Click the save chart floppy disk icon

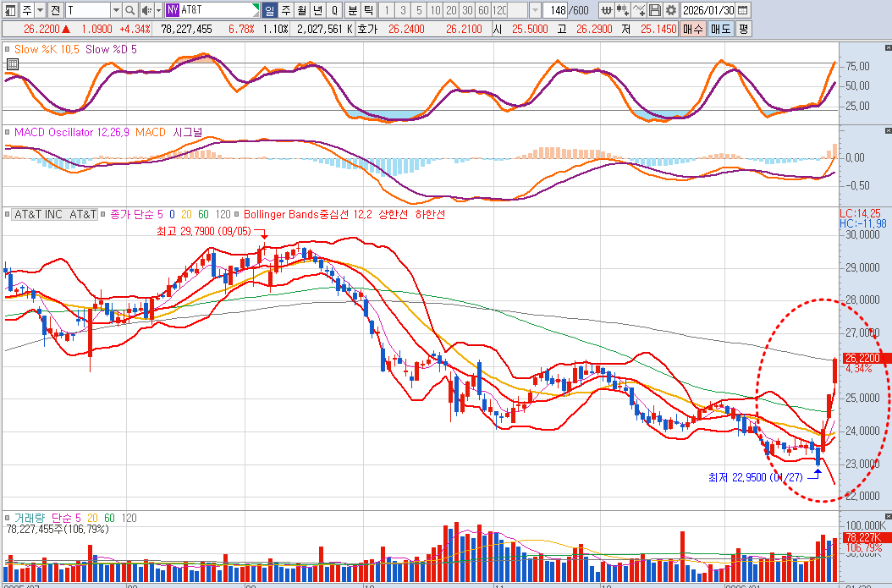click(x=654, y=10)
